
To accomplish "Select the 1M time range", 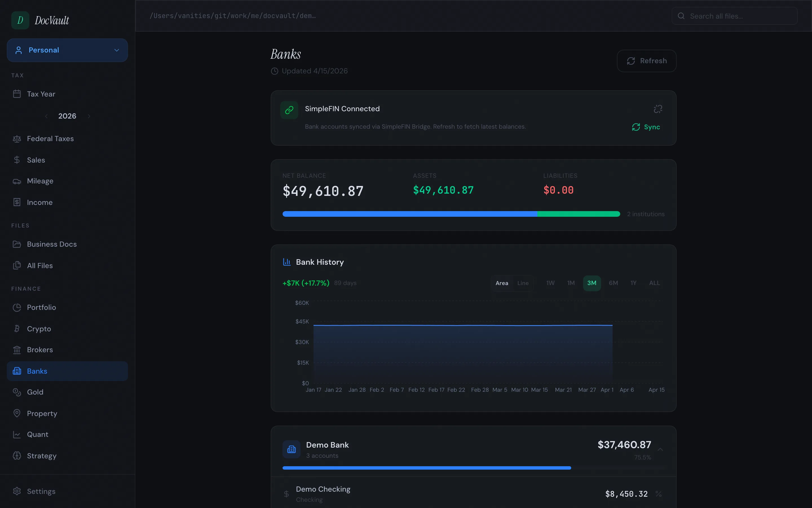I will pyautogui.click(x=571, y=283).
